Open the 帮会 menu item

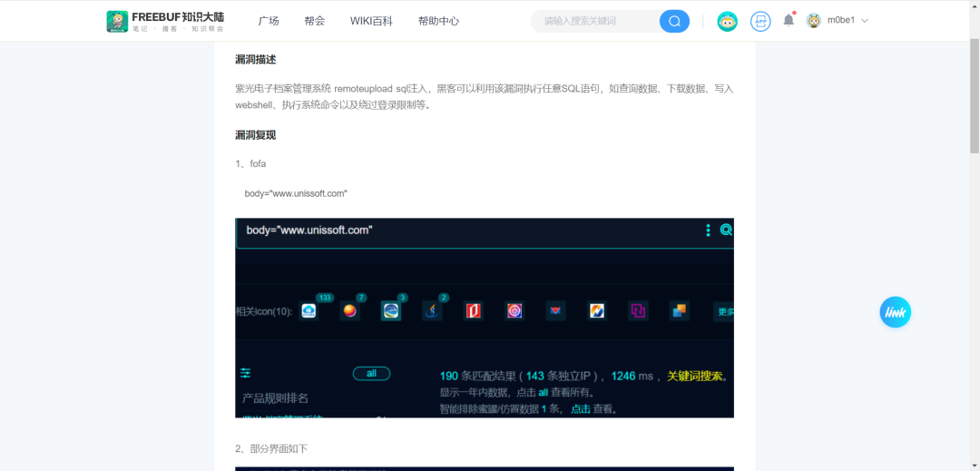(x=314, y=21)
